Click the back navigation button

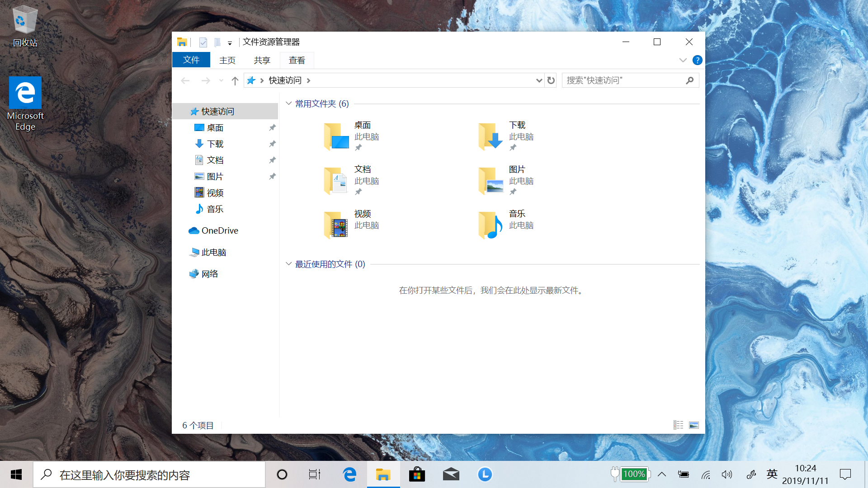tap(185, 80)
